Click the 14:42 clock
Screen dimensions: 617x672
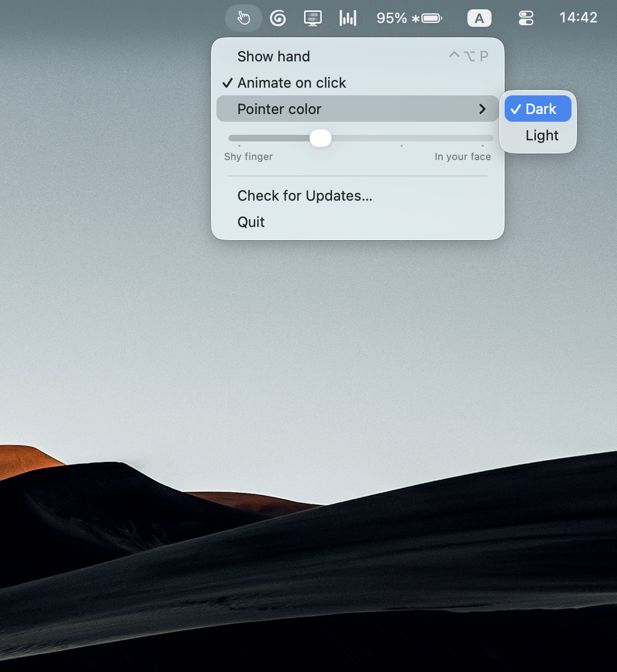click(578, 18)
